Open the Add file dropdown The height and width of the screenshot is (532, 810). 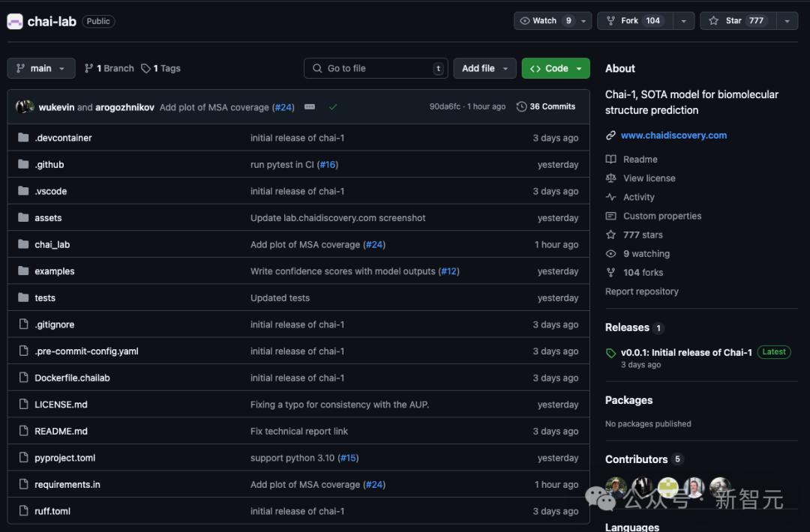coord(484,68)
